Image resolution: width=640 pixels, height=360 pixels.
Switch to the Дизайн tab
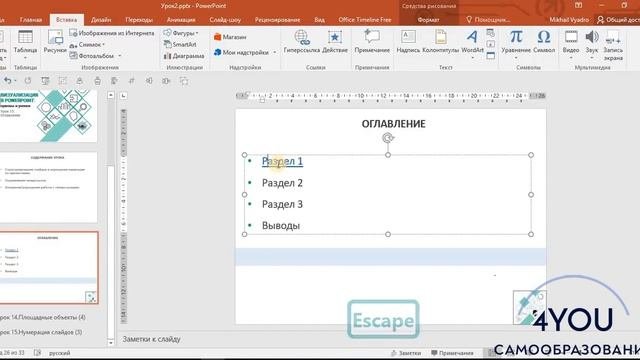click(101, 20)
